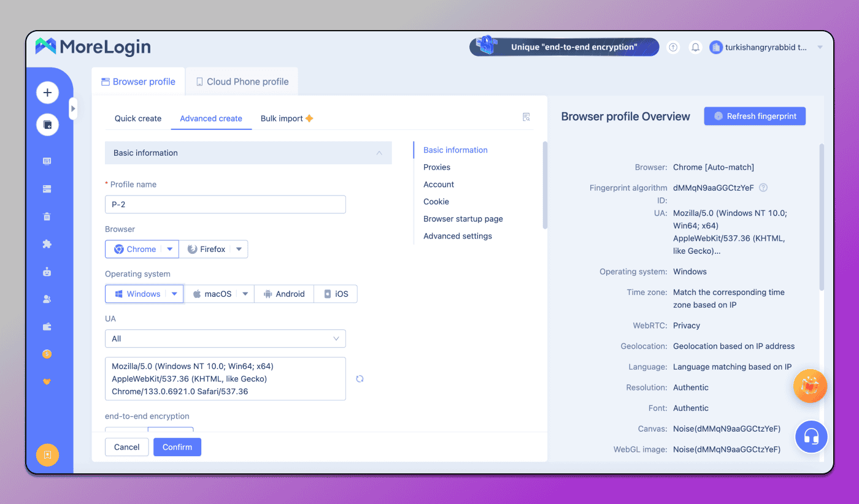Viewport: 859px width, 504px height.
Task: Select iOS as operating system
Action: (336, 294)
